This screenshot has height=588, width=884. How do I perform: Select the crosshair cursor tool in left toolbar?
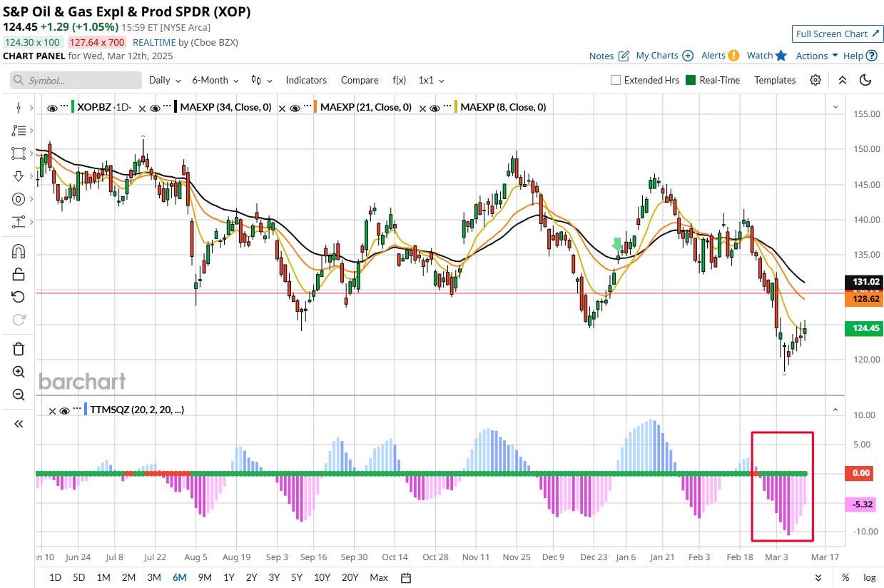(19, 108)
